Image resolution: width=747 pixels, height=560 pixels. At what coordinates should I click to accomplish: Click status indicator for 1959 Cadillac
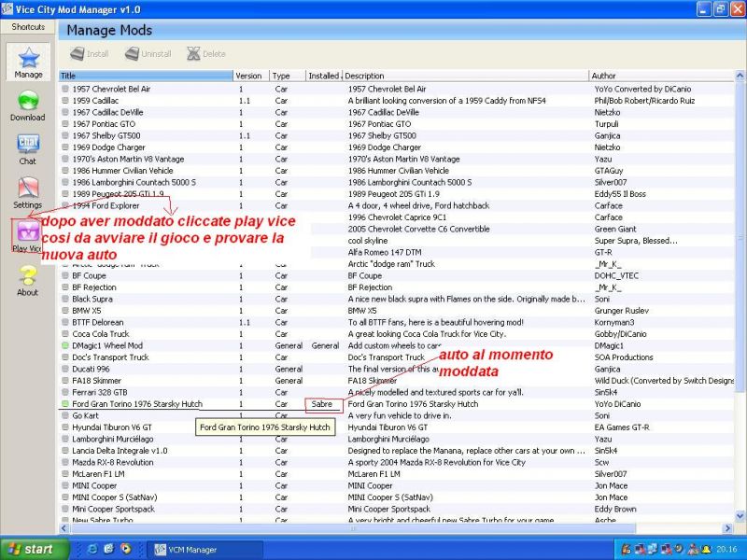[65, 101]
